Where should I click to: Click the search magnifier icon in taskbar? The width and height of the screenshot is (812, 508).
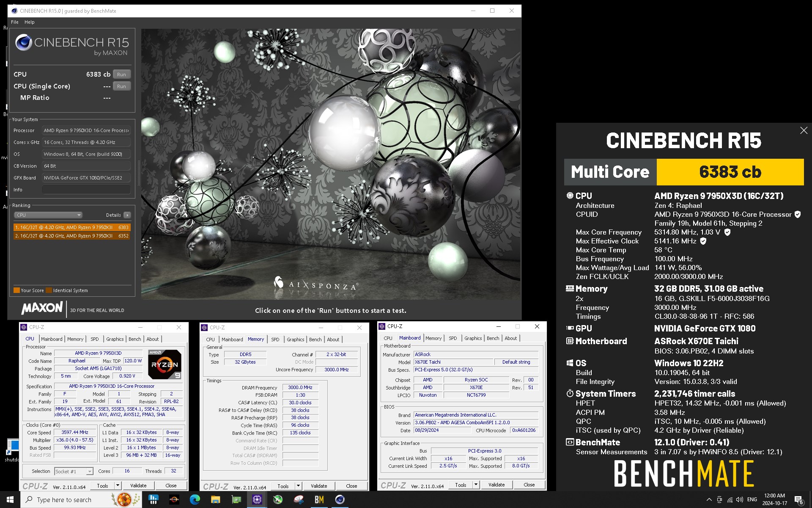[29, 500]
